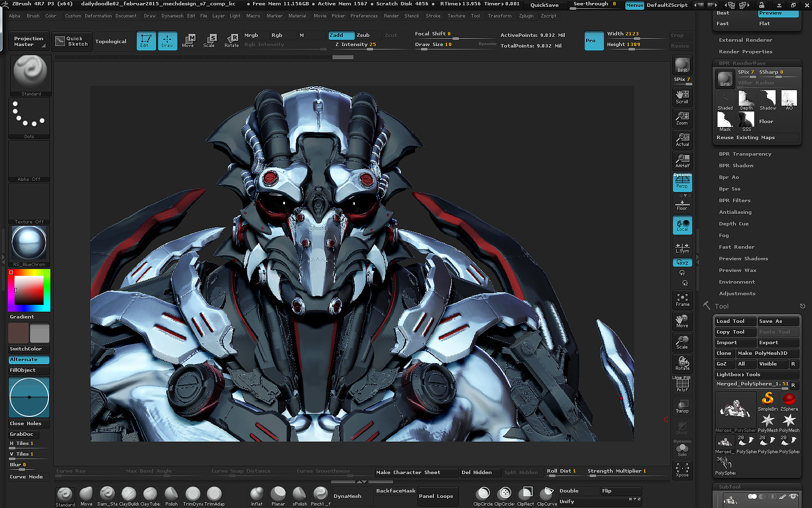Viewport: 812px width, 508px height.
Task: Collapse the BPR RenderPass section
Action: coord(742,63)
